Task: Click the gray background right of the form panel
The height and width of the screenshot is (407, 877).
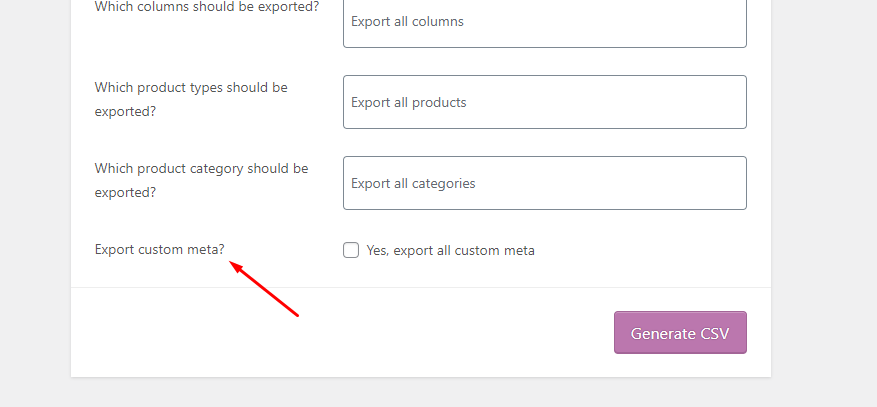Action: point(823,200)
